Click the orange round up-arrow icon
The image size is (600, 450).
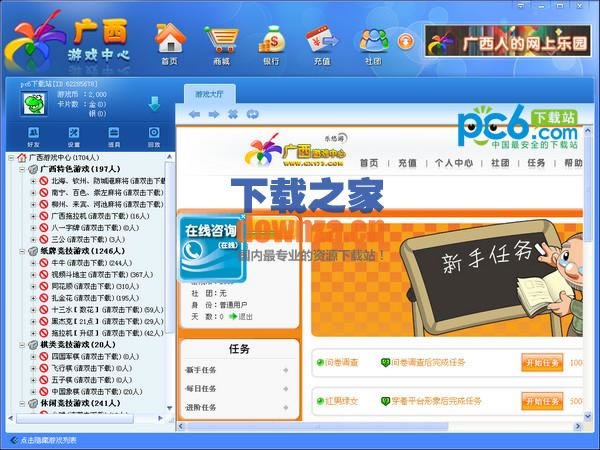pyautogui.click(x=406, y=41)
